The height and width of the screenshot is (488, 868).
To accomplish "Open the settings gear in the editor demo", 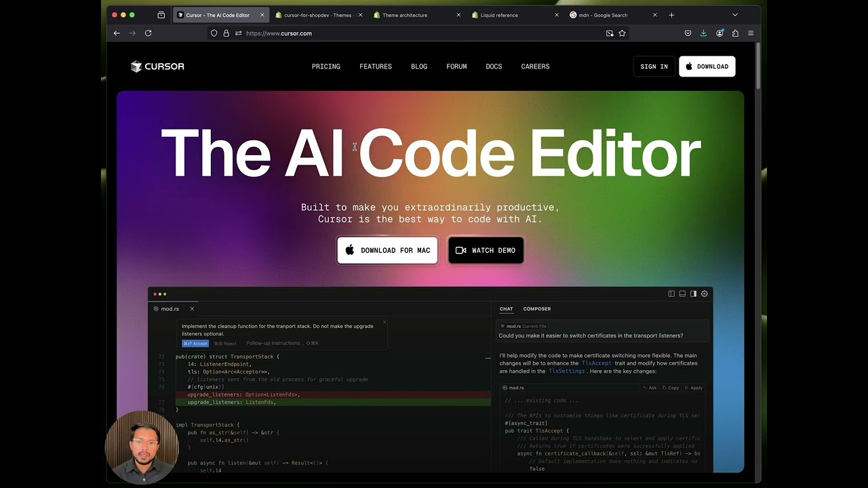I will [704, 293].
